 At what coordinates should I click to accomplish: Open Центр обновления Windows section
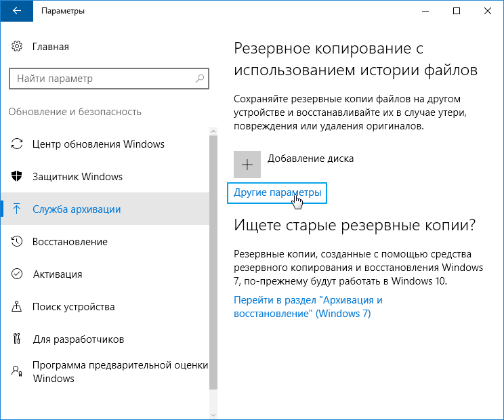pos(98,144)
